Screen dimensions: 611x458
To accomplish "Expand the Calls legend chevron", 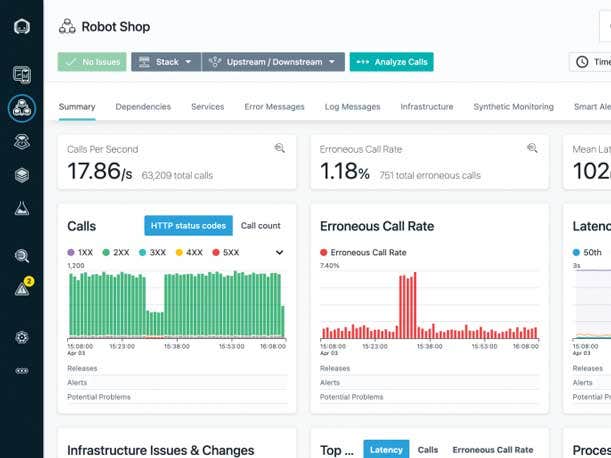I will coord(279,253).
